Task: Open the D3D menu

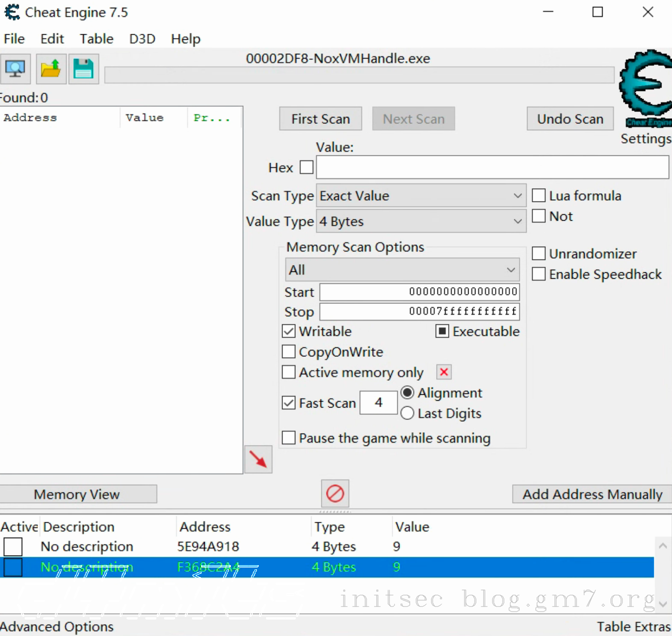Action: click(x=142, y=39)
